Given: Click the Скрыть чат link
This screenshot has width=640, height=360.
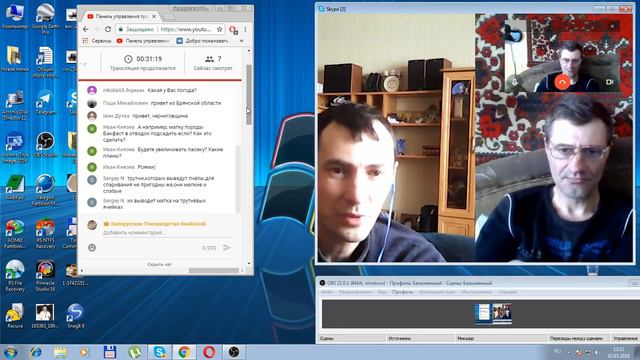Looking at the screenshot, I should click(159, 264).
